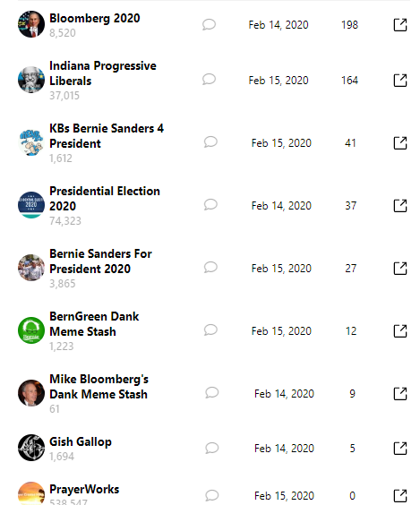Open external link for KBs Bernie Sanders 4 President
Viewport: 420px width, 505px height.
[400, 143]
